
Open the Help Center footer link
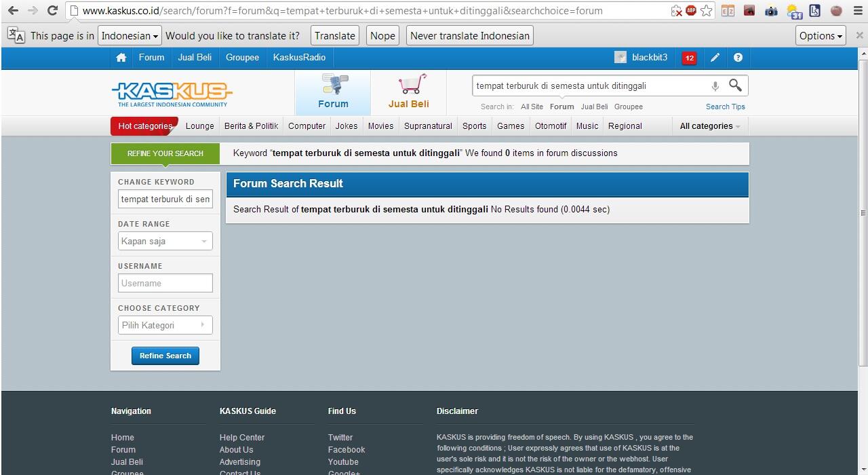click(242, 438)
